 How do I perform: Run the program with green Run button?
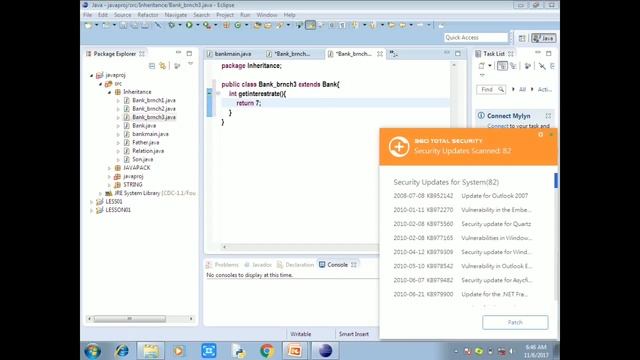[189, 25]
